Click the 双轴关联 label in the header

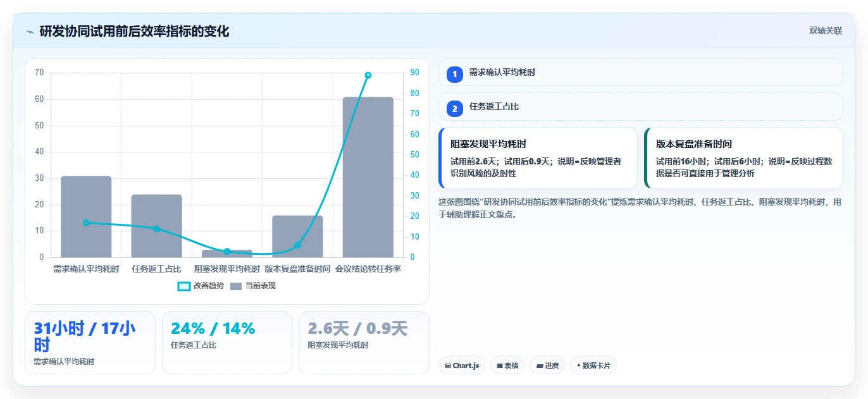point(826,31)
